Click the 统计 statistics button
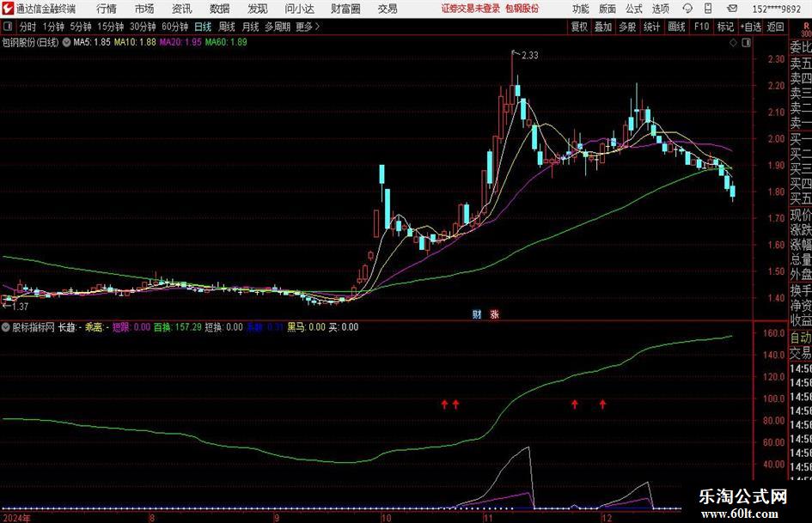 click(651, 27)
